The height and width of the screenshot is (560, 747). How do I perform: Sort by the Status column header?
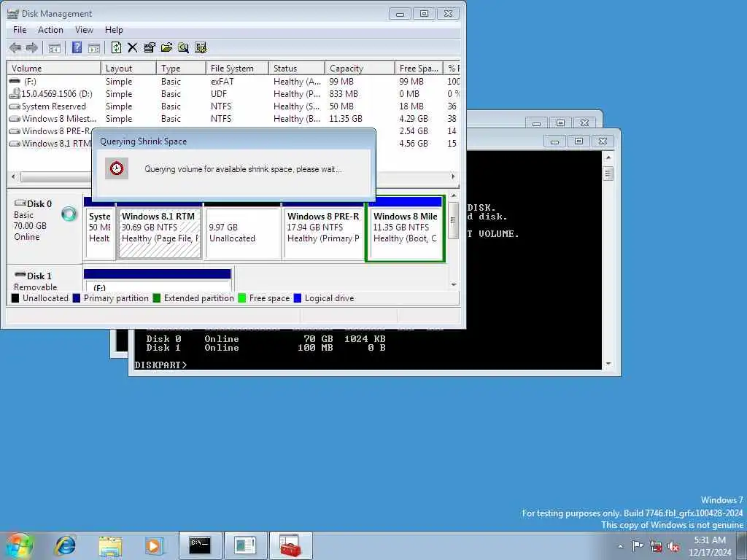[296, 69]
